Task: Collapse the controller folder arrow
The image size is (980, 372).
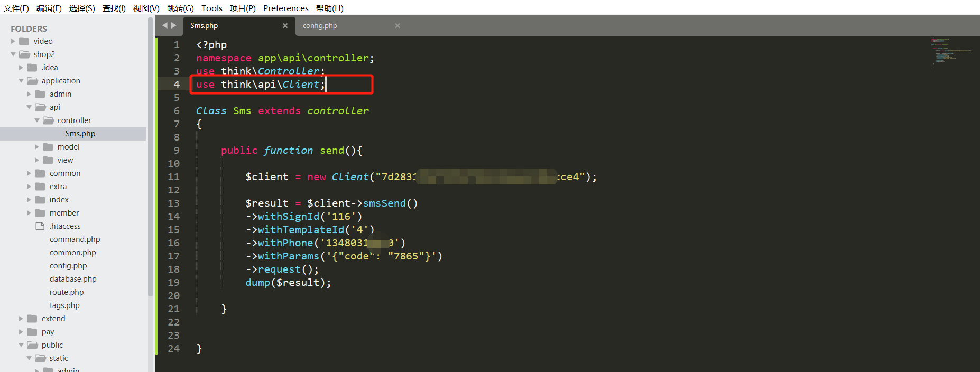Action: coord(37,120)
